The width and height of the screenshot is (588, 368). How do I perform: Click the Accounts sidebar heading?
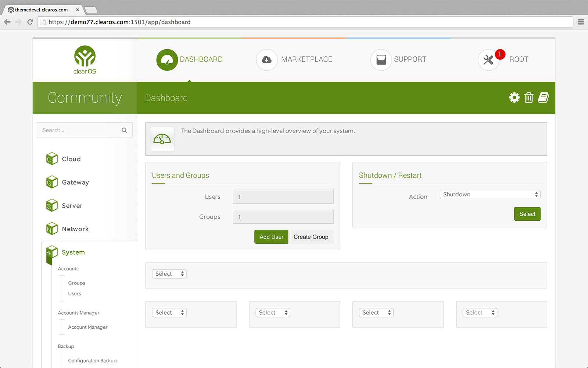[68, 269]
